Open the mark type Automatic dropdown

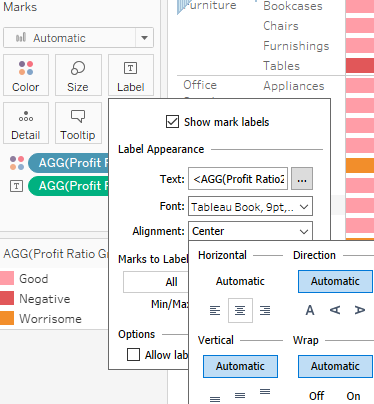(x=78, y=38)
